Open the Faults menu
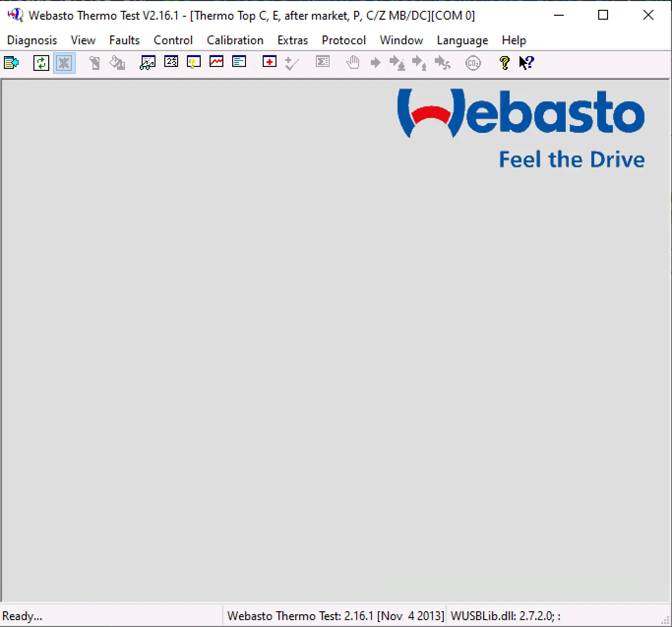This screenshot has height=627, width=672. coord(124,40)
